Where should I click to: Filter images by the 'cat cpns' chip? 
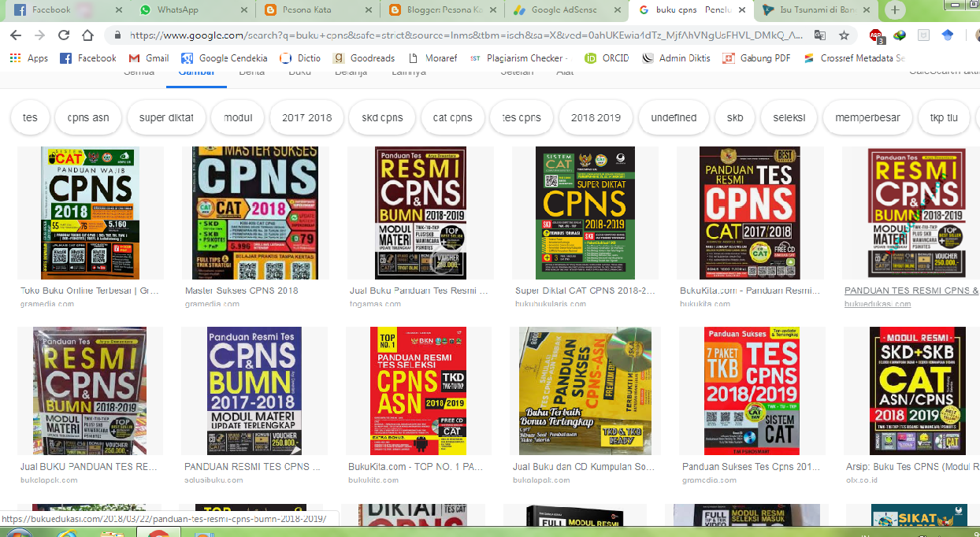point(452,118)
